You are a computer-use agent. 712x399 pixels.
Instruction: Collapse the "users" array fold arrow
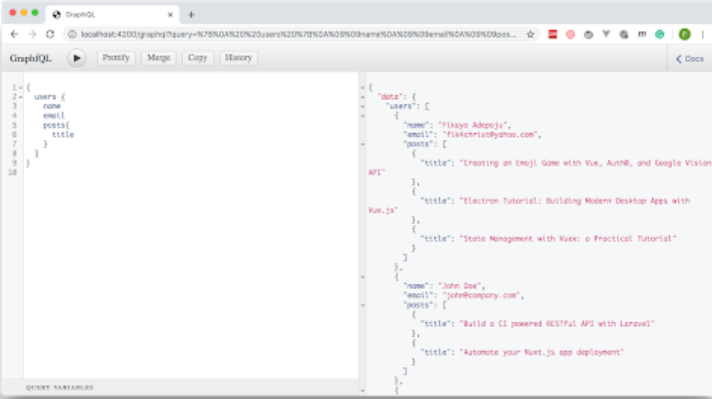coord(362,106)
